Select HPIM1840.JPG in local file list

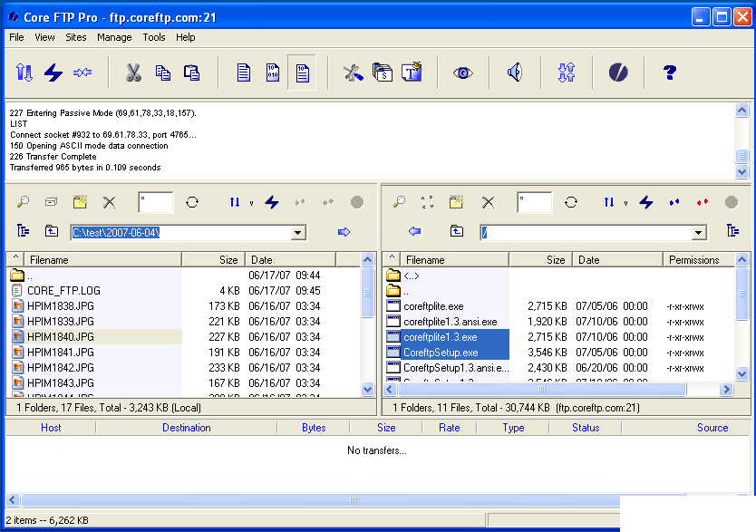click(61, 337)
